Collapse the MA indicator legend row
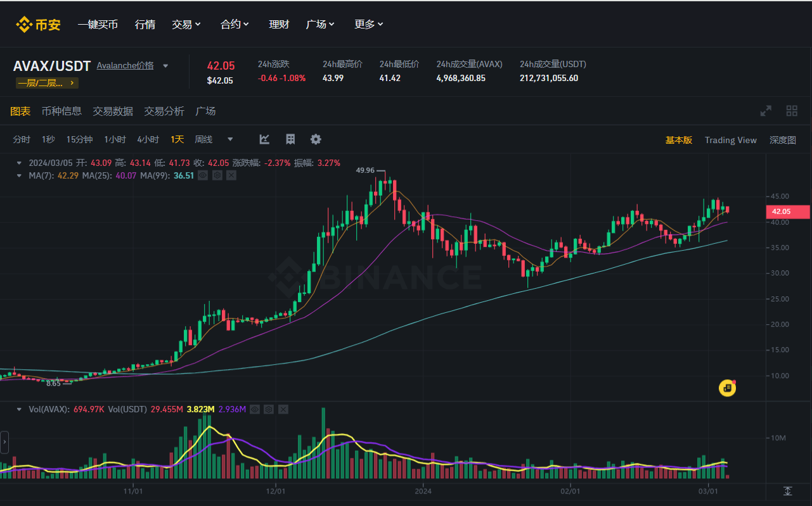This screenshot has width=812, height=506. [19, 175]
